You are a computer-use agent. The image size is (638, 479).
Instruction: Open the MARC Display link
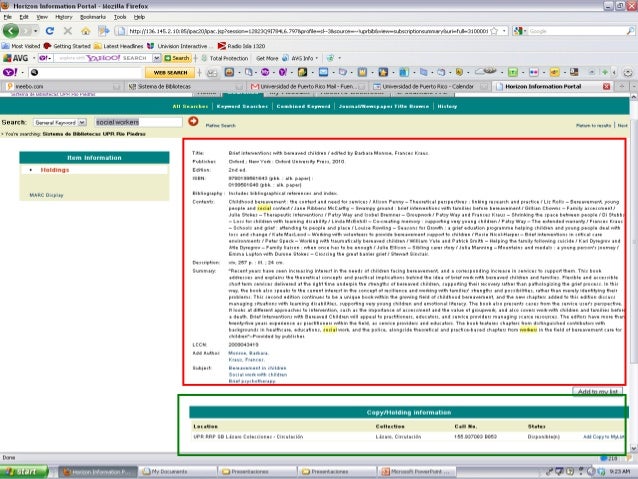coord(46,194)
